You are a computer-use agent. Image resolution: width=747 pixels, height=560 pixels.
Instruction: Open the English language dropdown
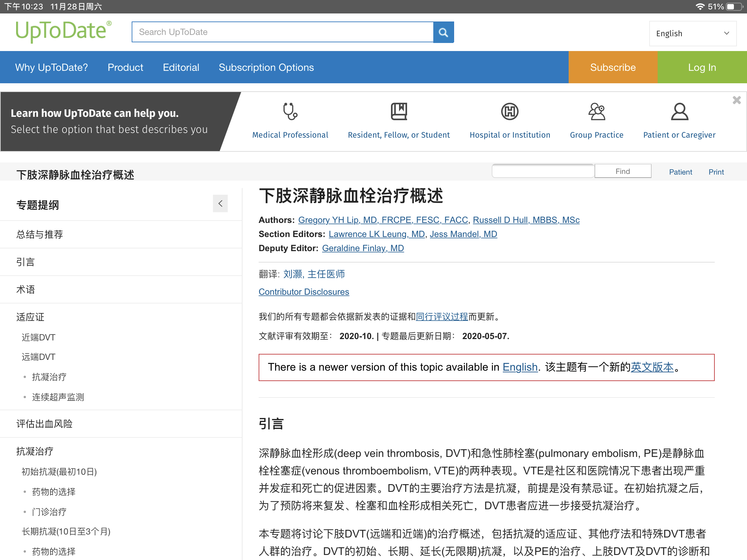tap(692, 34)
